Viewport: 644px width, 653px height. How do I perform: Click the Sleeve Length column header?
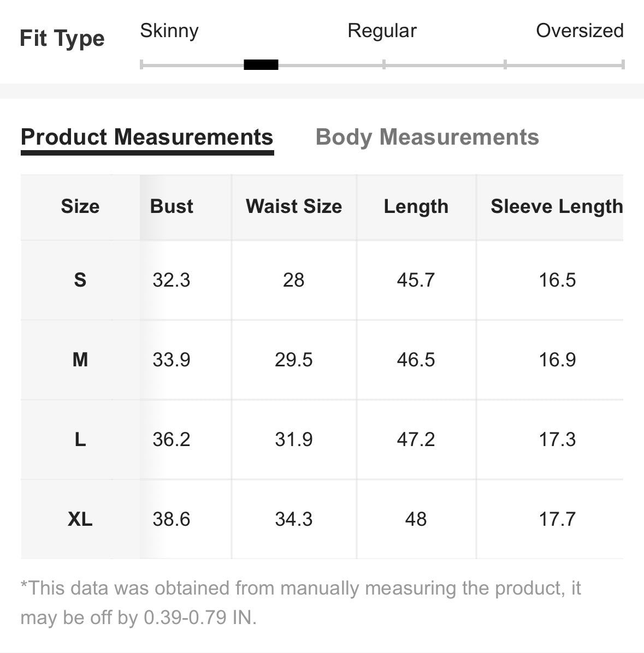pos(557,206)
